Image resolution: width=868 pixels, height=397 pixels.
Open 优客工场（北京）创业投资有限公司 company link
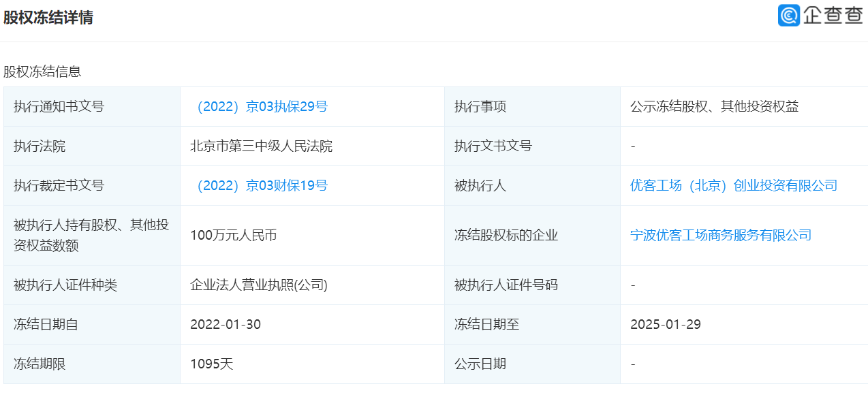pyautogui.click(x=733, y=186)
